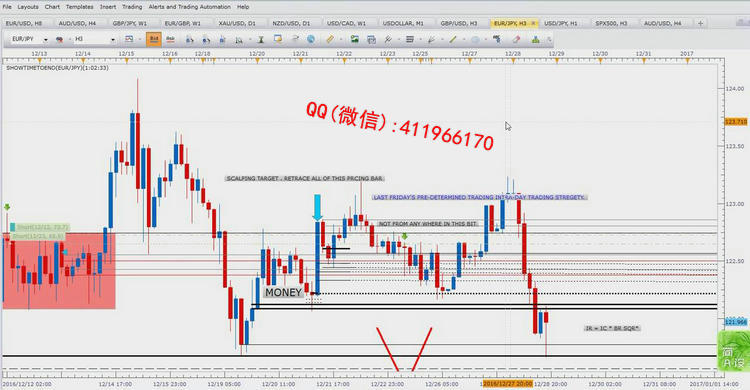Viewport: 750px width, 390px height.
Task: Select the green trend line tool
Action: click(x=452, y=39)
